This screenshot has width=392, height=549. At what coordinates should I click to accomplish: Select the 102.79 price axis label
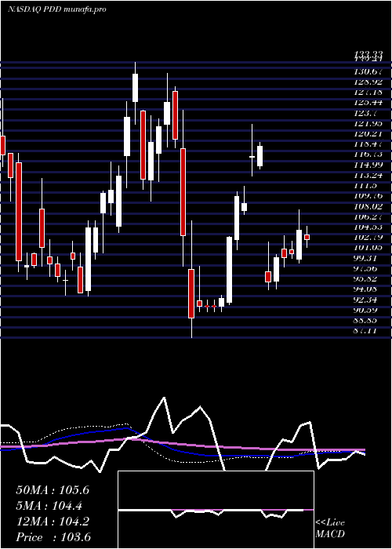(x=368, y=237)
